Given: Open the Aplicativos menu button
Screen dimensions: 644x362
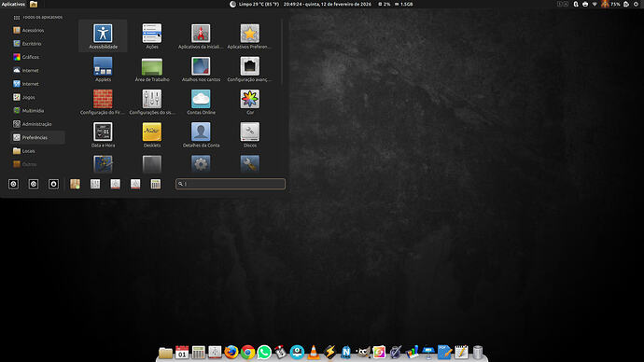Looking at the screenshot, I should coord(13,4).
